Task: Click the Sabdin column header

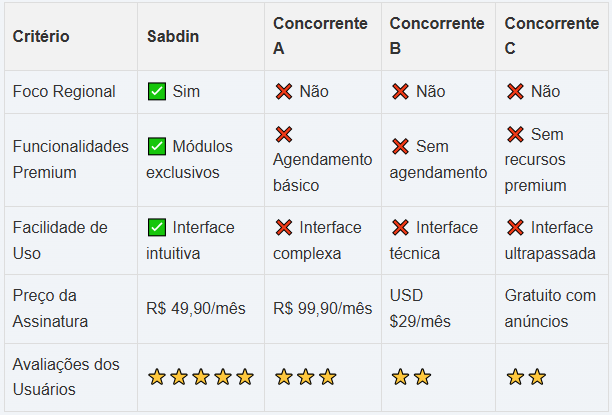Action: pos(173,37)
